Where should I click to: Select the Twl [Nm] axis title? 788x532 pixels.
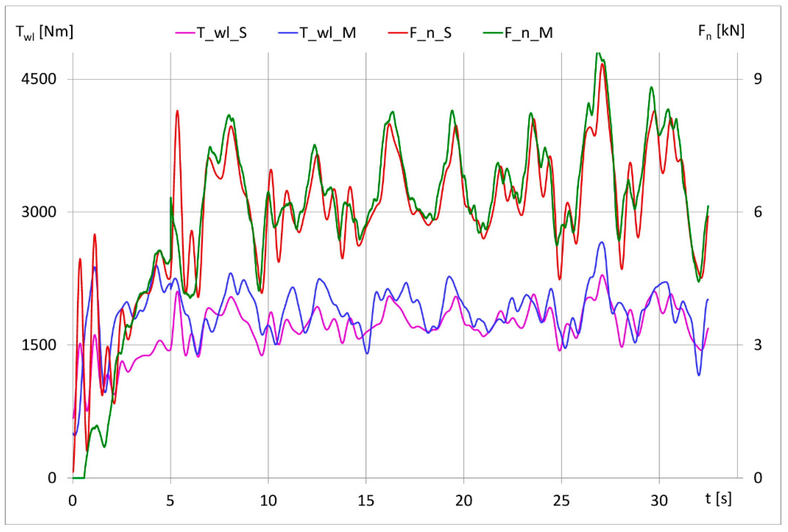(x=45, y=33)
